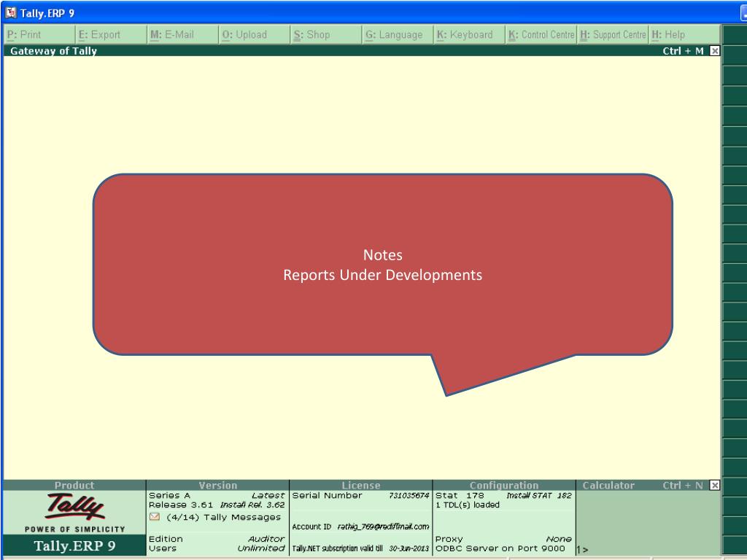Select the K: Keyboard option
The height and width of the screenshot is (560, 747).
point(469,35)
